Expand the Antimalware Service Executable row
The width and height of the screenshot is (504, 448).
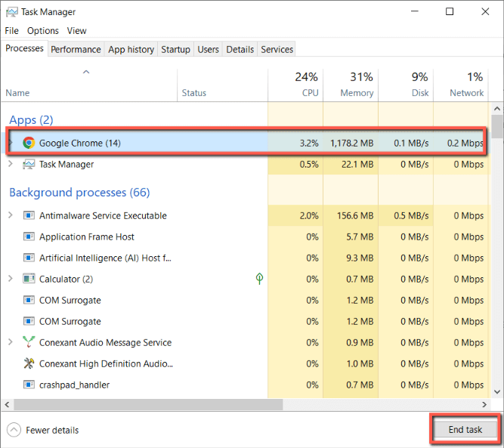coord(11,215)
